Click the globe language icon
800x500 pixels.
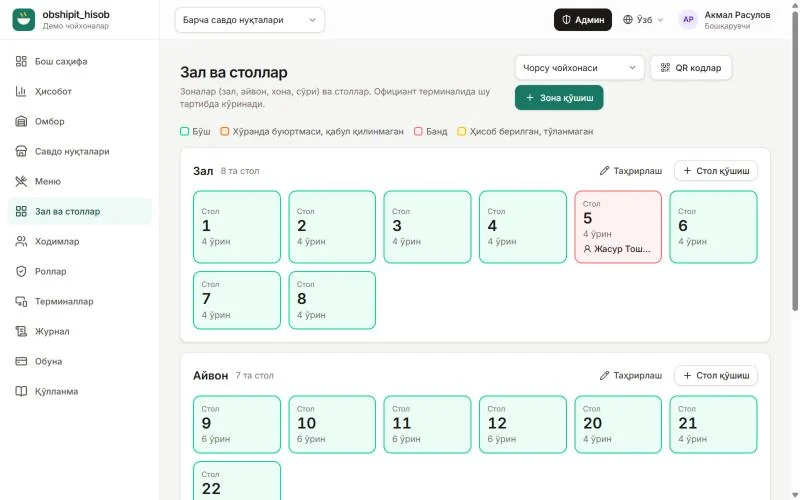(628, 19)
